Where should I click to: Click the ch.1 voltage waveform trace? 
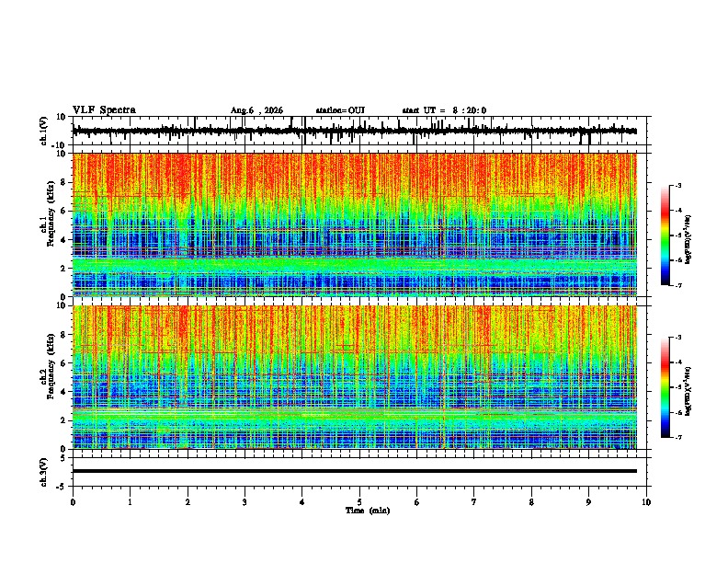(x=355, y=131)
